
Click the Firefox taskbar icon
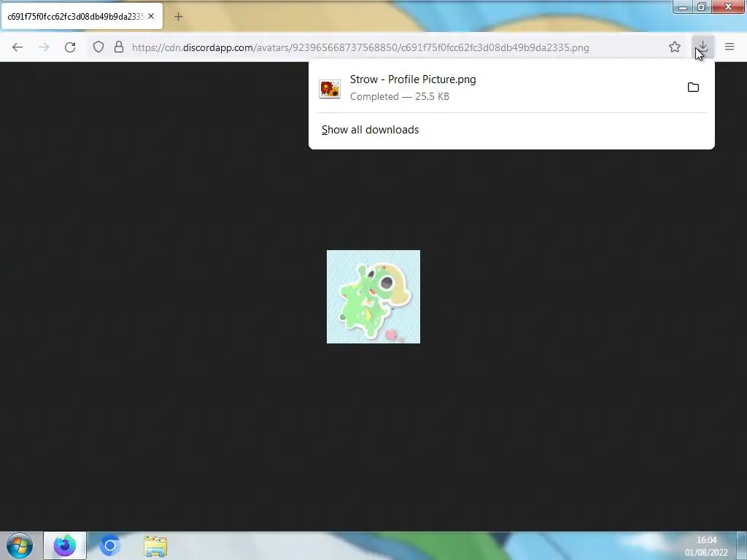(65, 545)
